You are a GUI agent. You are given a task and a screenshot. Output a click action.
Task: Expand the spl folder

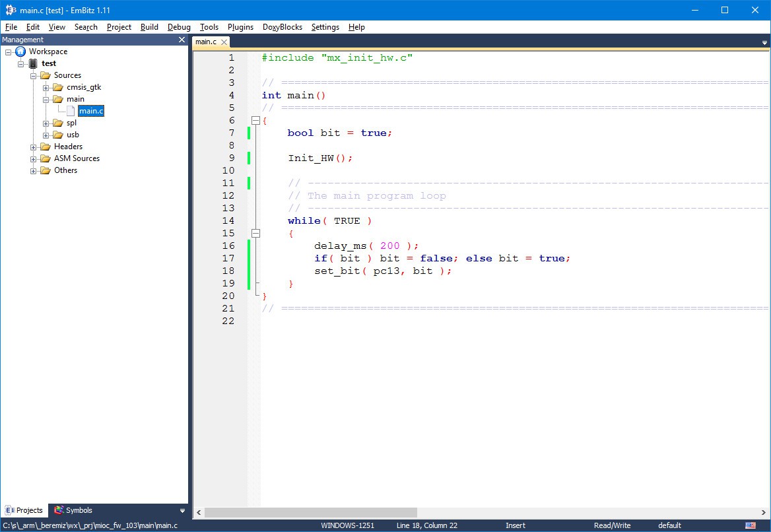point(46,123)
